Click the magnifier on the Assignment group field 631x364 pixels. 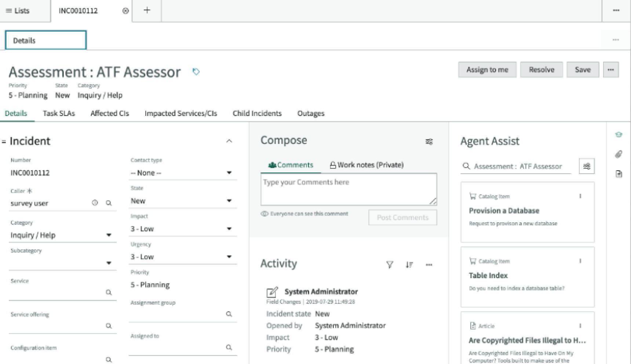[x=229, y=314]
